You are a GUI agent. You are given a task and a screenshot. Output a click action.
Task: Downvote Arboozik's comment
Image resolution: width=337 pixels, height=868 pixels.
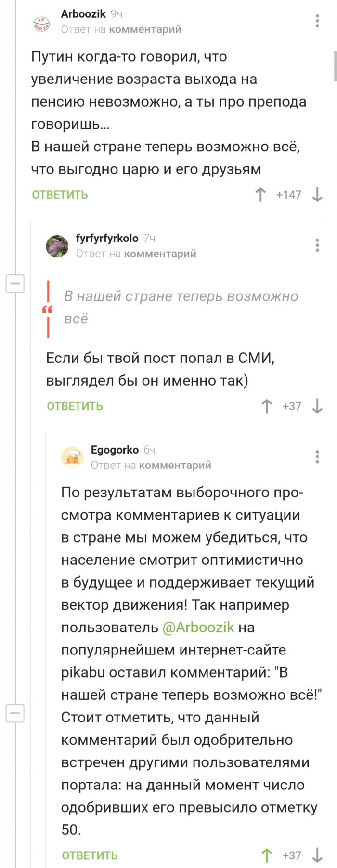pyautogui.click(x=317, y=195)
